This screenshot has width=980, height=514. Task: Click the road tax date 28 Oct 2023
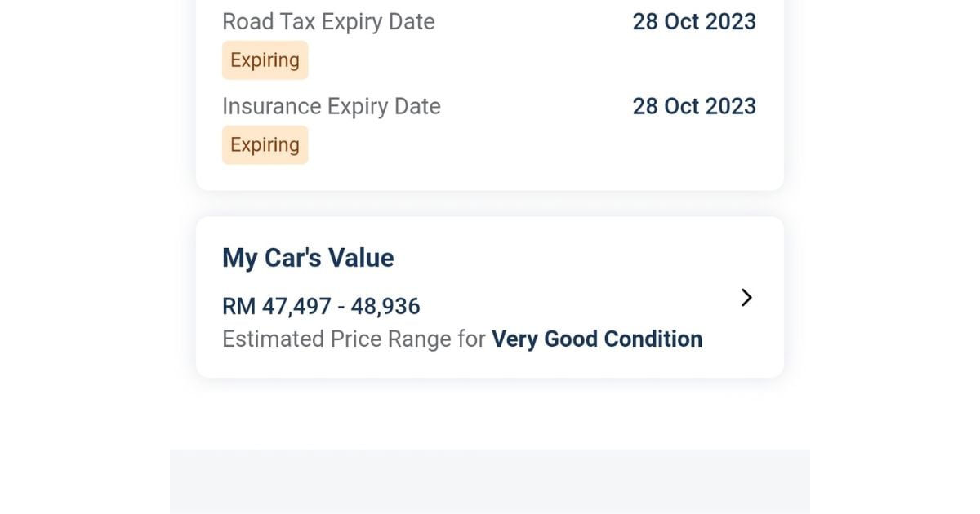tap(694, 22)
